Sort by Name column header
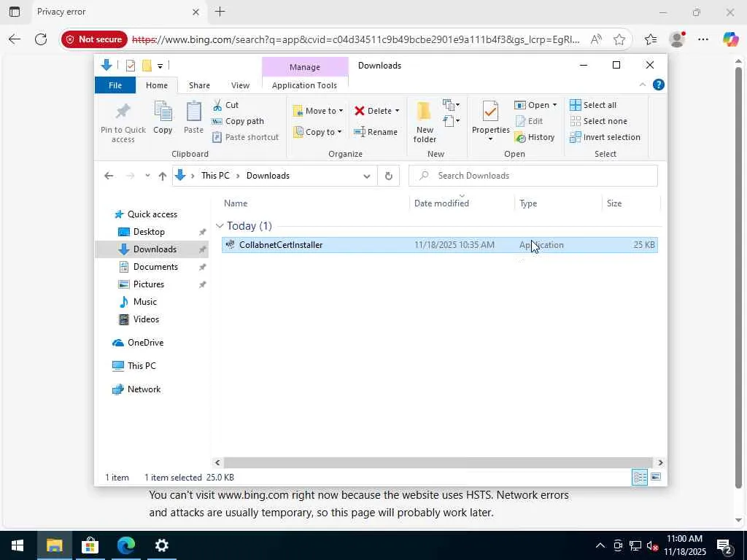Screen dimensions: 747x560 tap(314, 203)
